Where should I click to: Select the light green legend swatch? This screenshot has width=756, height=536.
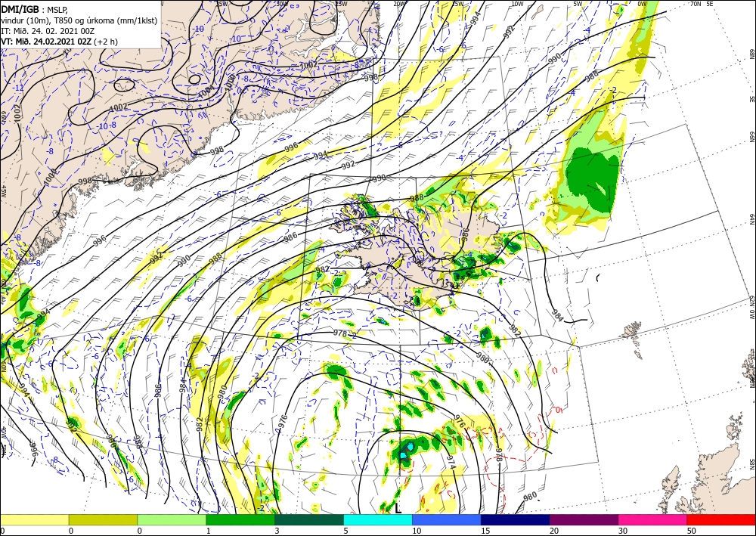[172, 519]
